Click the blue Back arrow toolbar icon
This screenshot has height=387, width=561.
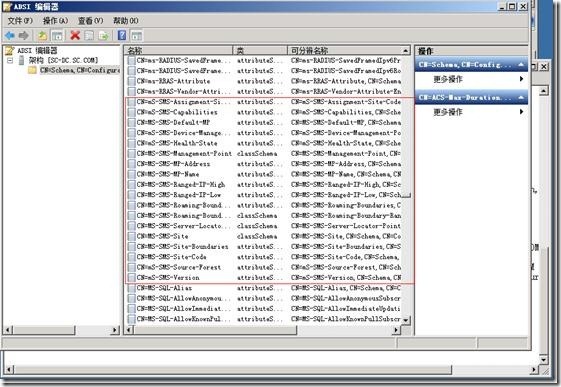point(10,35)
